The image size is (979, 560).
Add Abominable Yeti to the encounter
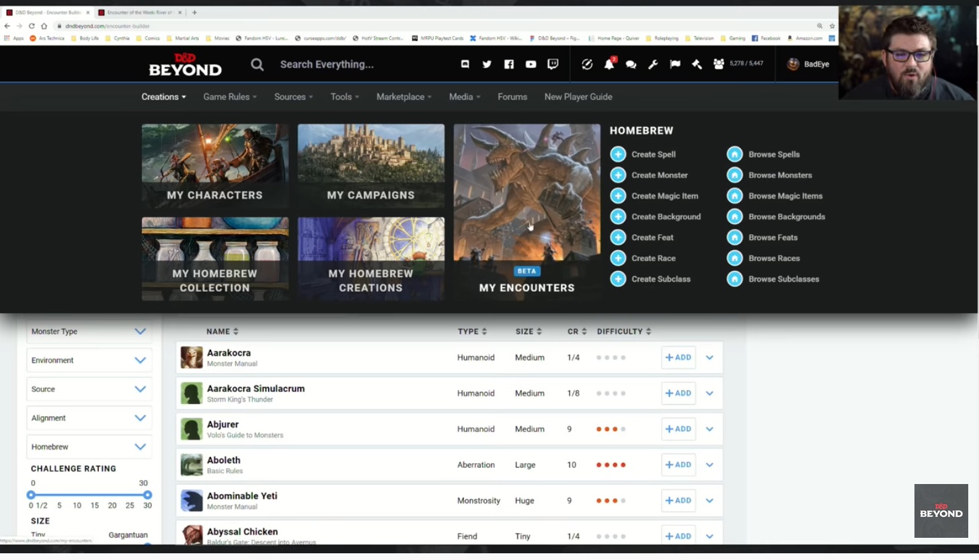678,500
